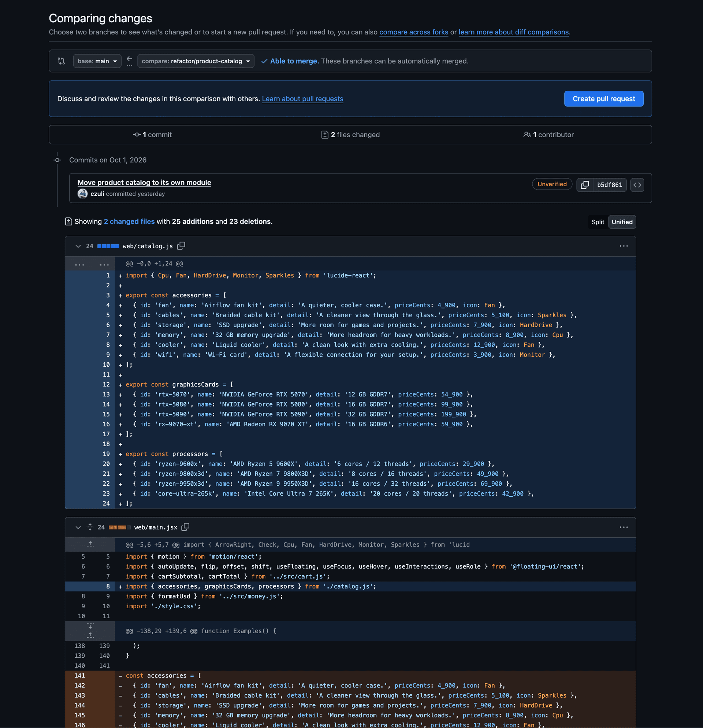Copy the web/main.jsx file path
The width and height of the screenshot is (703, 728).
pos(185,527)
